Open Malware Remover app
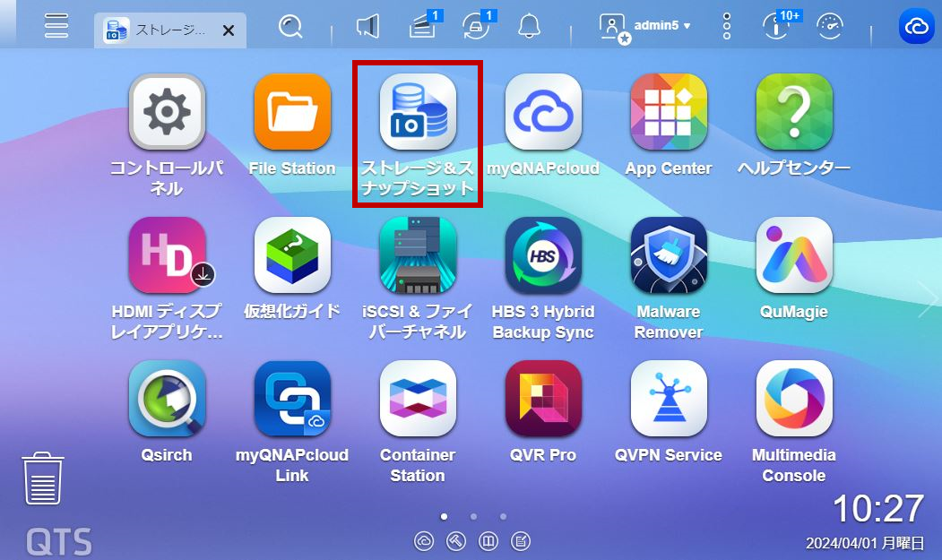The image size is (942, 560). [x=669, y=255]
